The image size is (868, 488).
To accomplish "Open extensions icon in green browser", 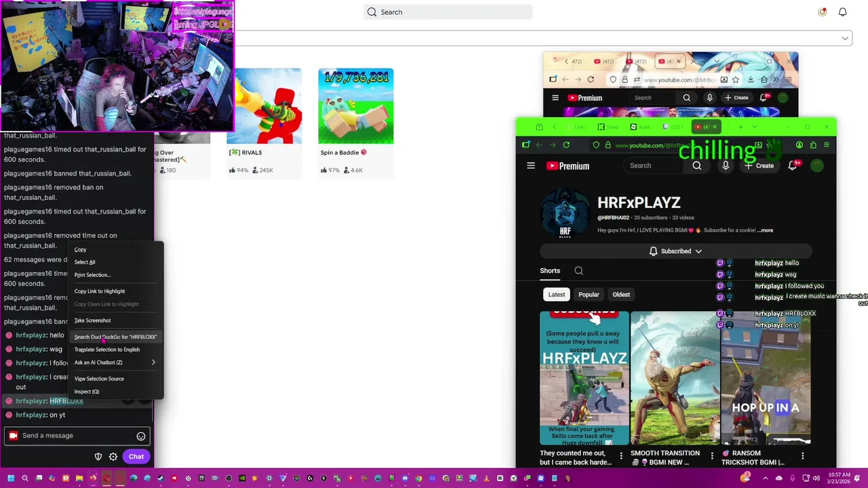I will point(813,145).
